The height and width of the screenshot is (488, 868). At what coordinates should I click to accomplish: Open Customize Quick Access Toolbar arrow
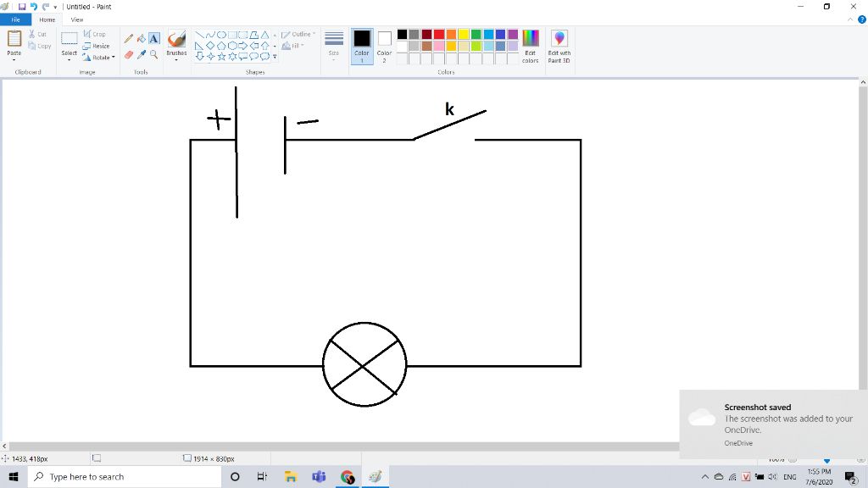(55, 7)
